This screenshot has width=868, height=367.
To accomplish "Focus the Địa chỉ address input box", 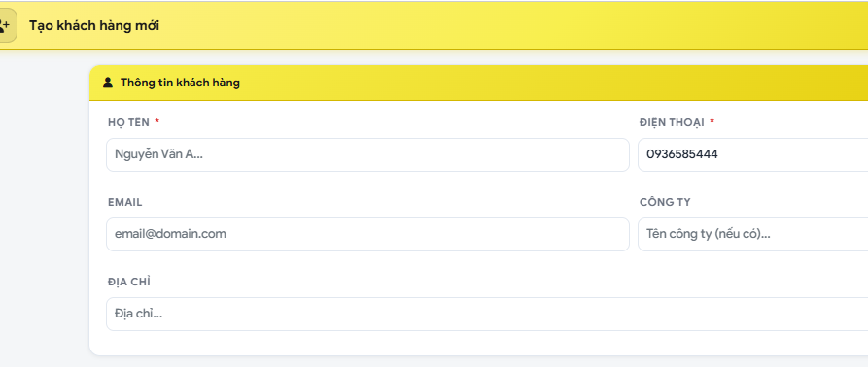I will point(487,314).
